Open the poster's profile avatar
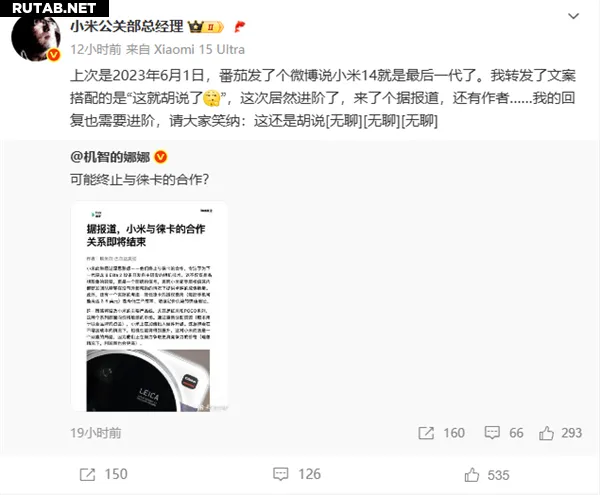 point(36,39)
